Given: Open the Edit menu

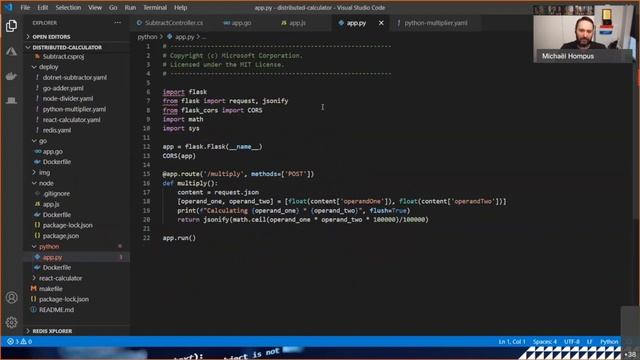Looking at the screenshot, I should 42,7.
